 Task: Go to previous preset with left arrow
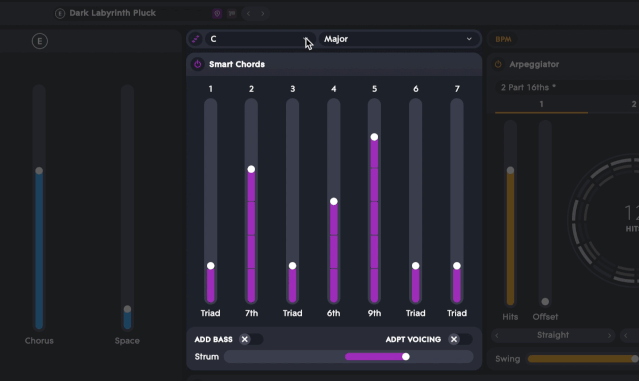248,13
